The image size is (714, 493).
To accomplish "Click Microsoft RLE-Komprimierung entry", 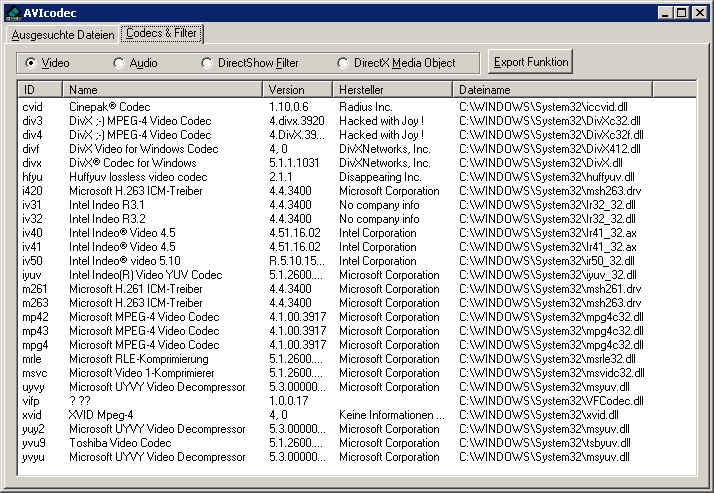I will point(138,359).
